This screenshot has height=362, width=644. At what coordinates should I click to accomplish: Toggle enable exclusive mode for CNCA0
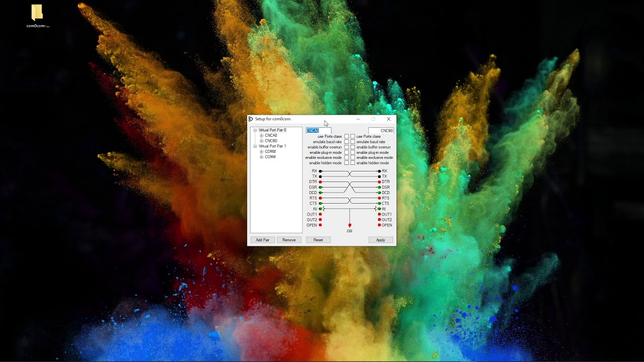346,158
